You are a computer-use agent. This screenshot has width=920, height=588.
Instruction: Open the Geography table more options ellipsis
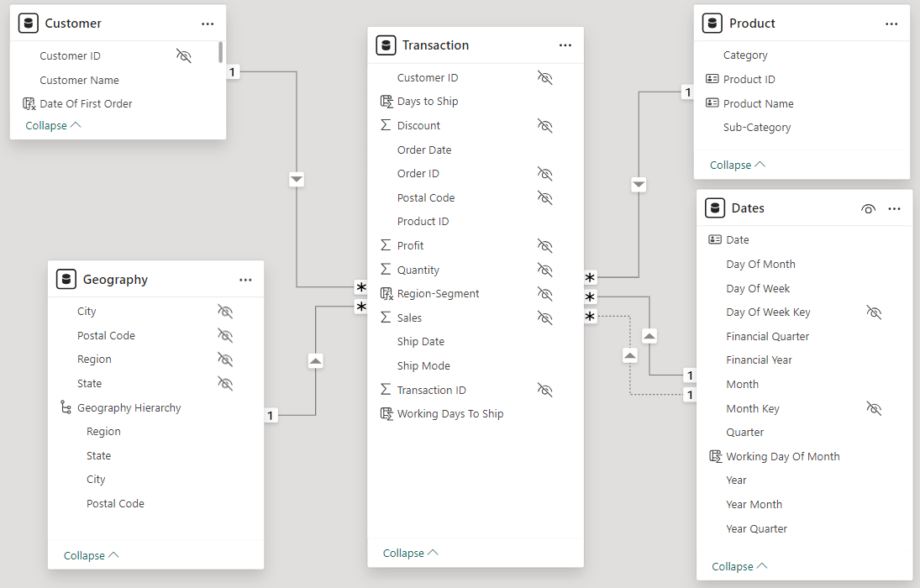[x=245, y=280]
